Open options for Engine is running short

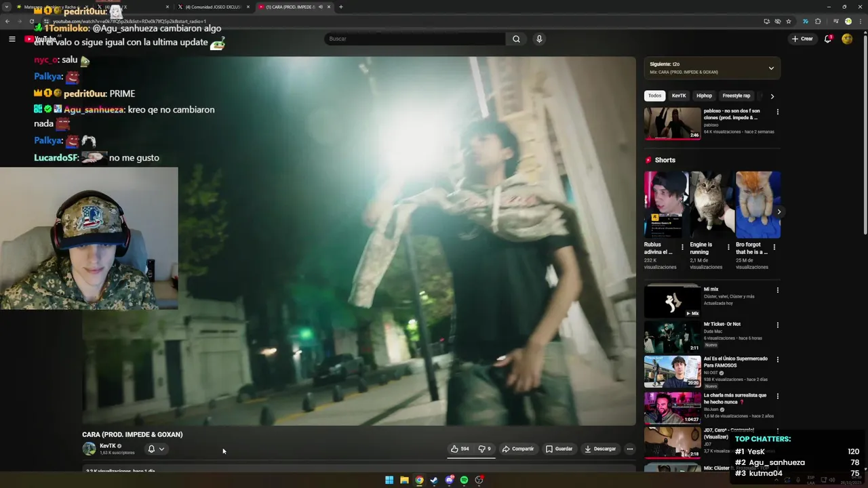click(x=728, y=247)
